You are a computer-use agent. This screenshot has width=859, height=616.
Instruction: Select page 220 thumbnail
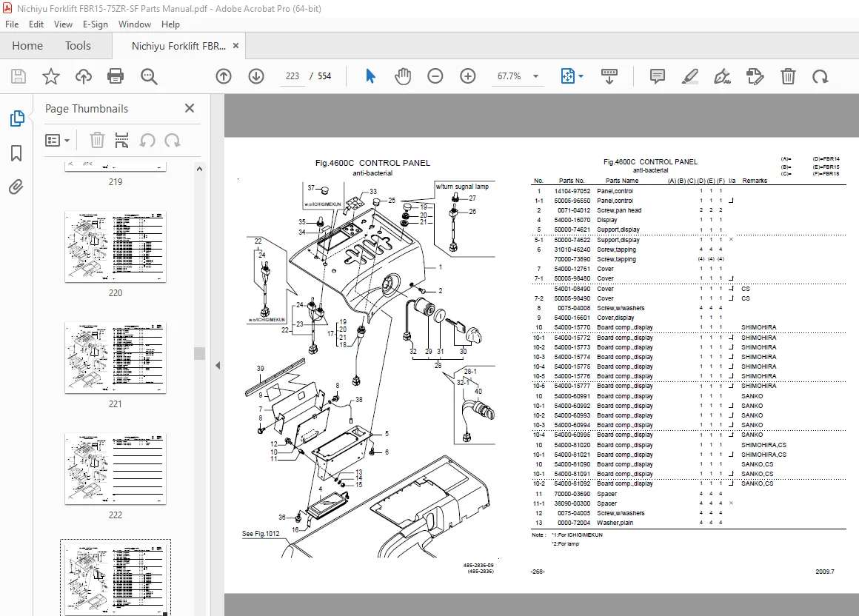(x=115, y=247)
